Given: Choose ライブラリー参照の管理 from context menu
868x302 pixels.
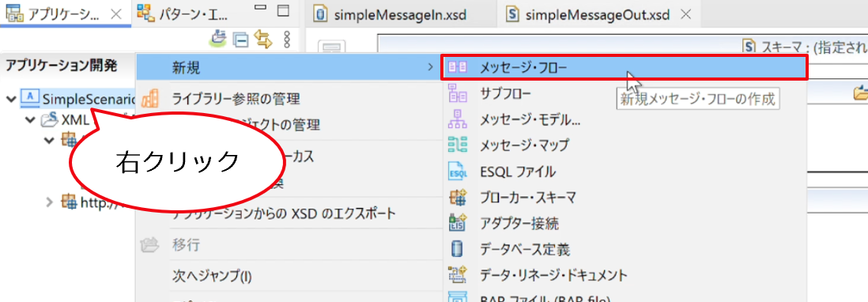Looking at the screenshot, I should pyautogui.click(x=236, y=100).
